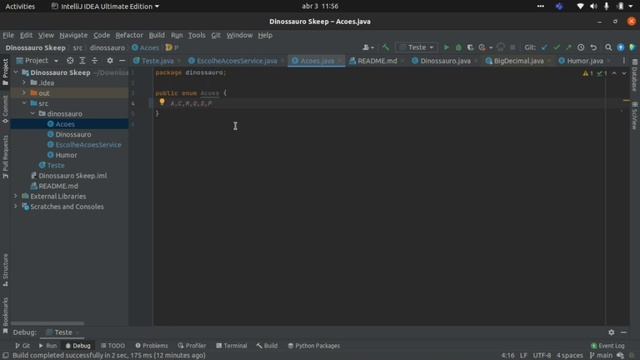Open the Pull Requests side tool window

tap(5, 157)
